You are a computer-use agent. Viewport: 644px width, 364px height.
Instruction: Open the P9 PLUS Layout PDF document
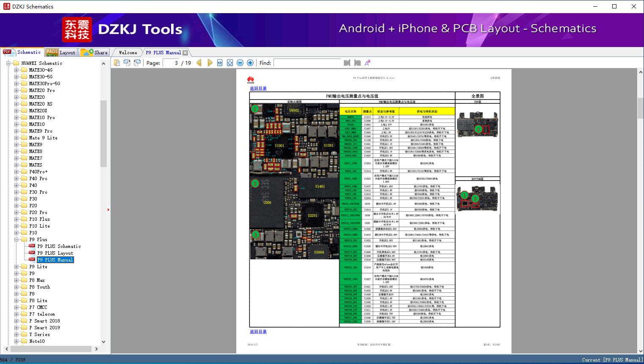pos(53,253)
